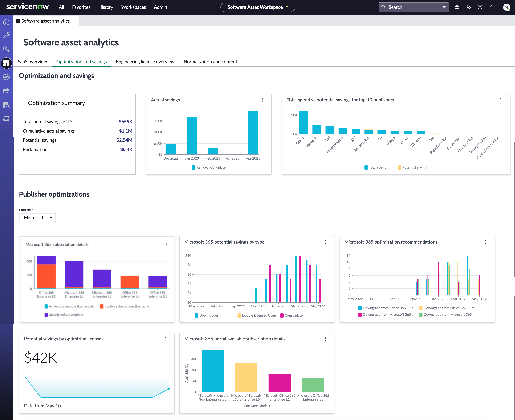Click the $2.54M potential savings value
515x420 pixels.
pyautogui.click(x=124, y=140)
